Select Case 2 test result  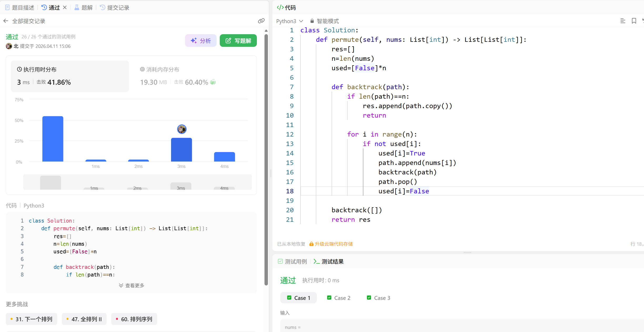tap(339, 298)
